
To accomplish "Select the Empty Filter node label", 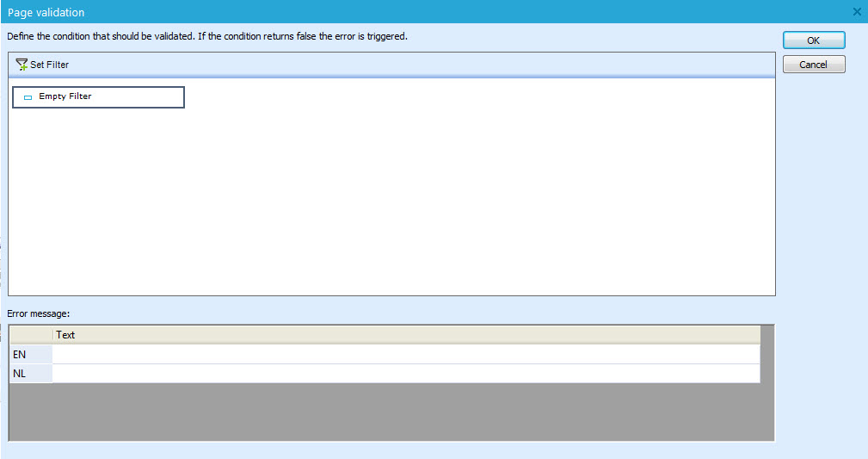I will [x=65, y=96].
